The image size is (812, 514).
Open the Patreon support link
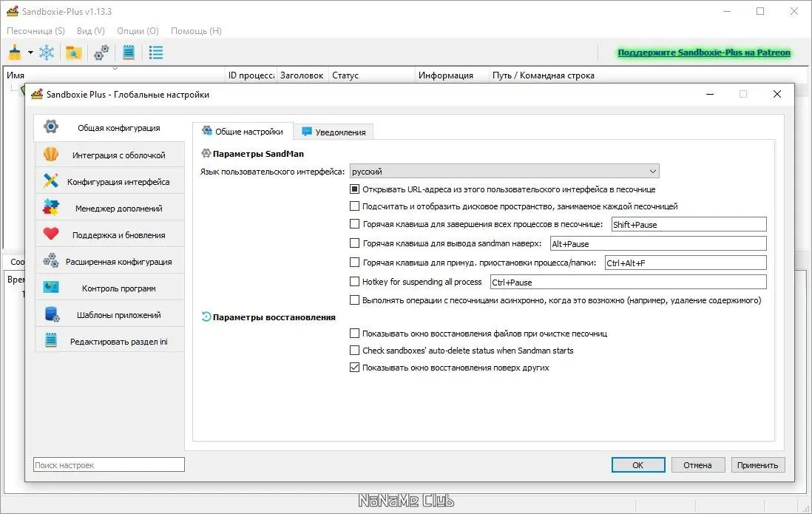click(704, 53)
